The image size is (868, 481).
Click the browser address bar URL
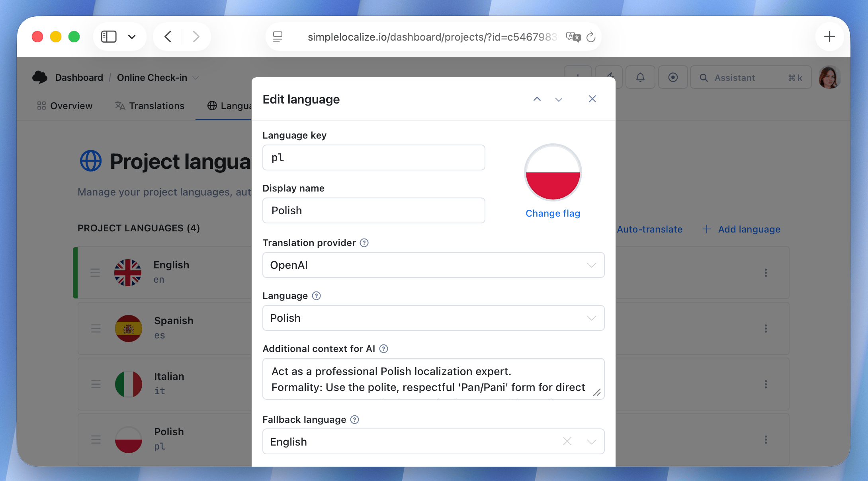tap(432, 37)
